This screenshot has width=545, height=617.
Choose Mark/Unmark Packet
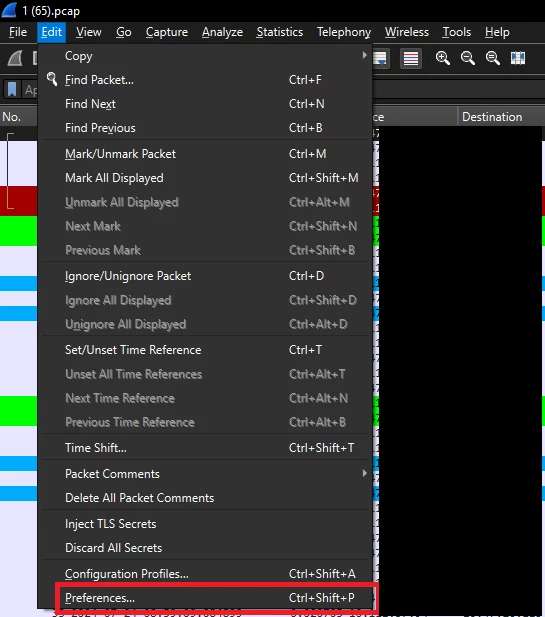(205, 154)
